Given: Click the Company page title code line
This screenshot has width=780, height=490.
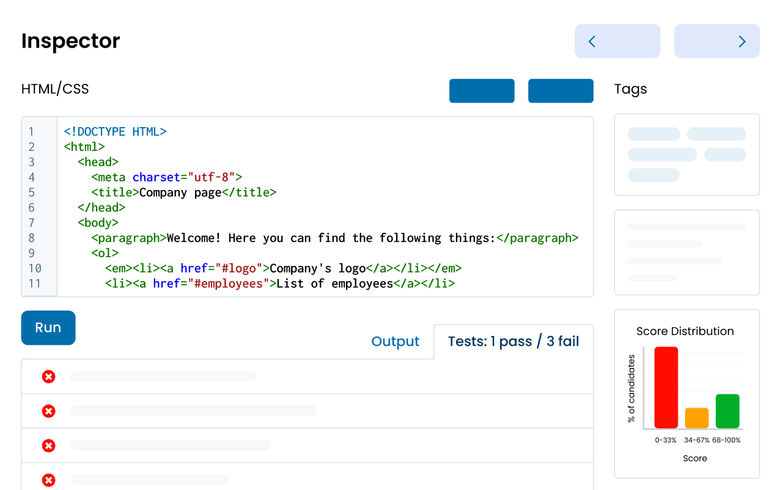Looking at the screenshot, I should coord(183,192).
